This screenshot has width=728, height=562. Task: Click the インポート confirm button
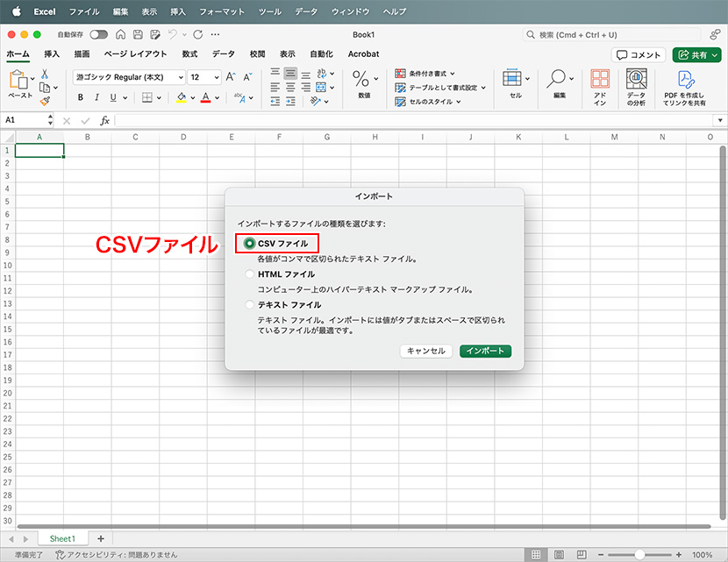coord(485,351)
